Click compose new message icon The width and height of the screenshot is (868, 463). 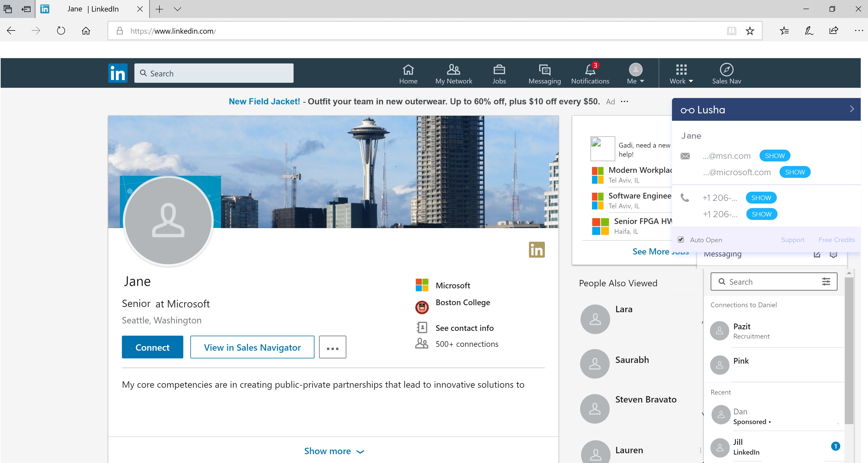817,254
